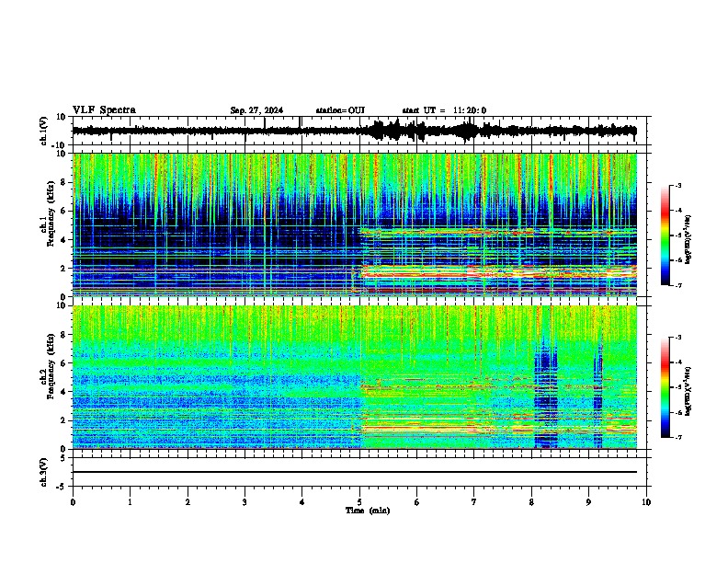Image resolution: width=728 pixels, height=563 pixels.
Task: Click time-axis tick label "7"
Action: coord(474,502)
